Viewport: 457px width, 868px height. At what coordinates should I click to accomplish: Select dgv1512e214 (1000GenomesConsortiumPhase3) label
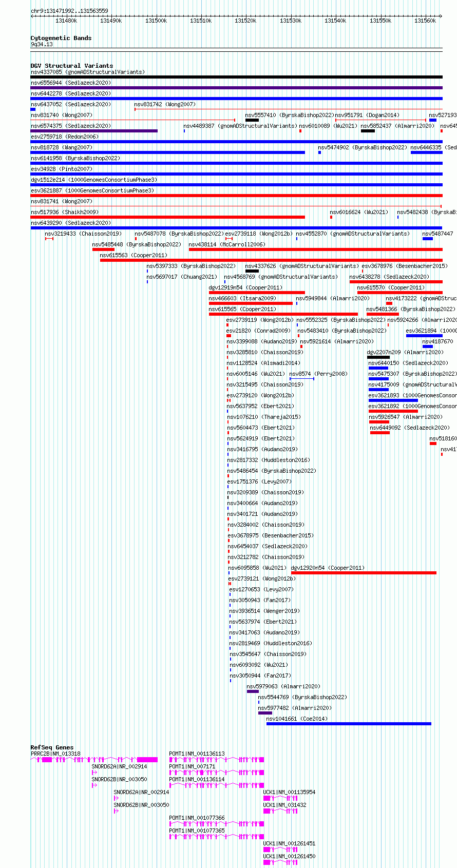[x=94, y=180]
